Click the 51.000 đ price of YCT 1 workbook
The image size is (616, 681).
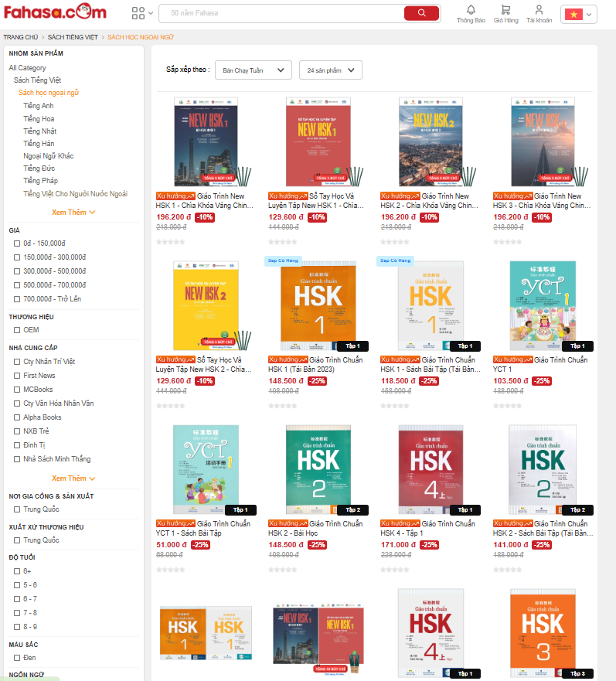point(171,545)
